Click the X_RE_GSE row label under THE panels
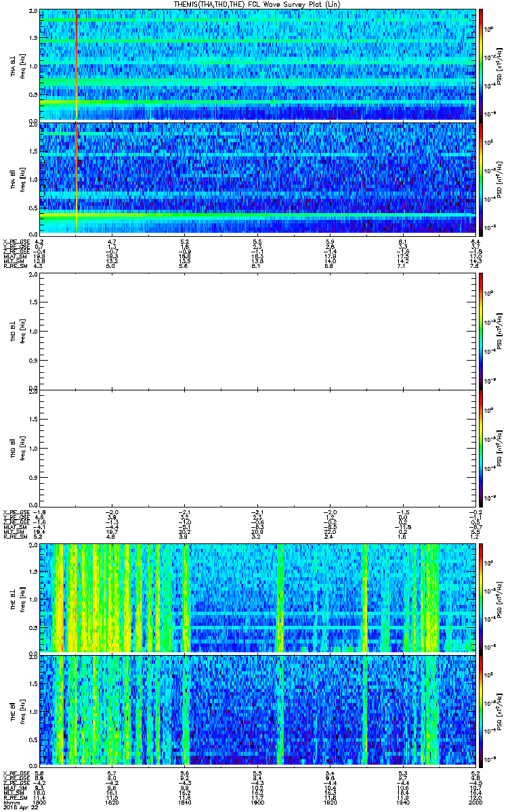 [16, 773]
